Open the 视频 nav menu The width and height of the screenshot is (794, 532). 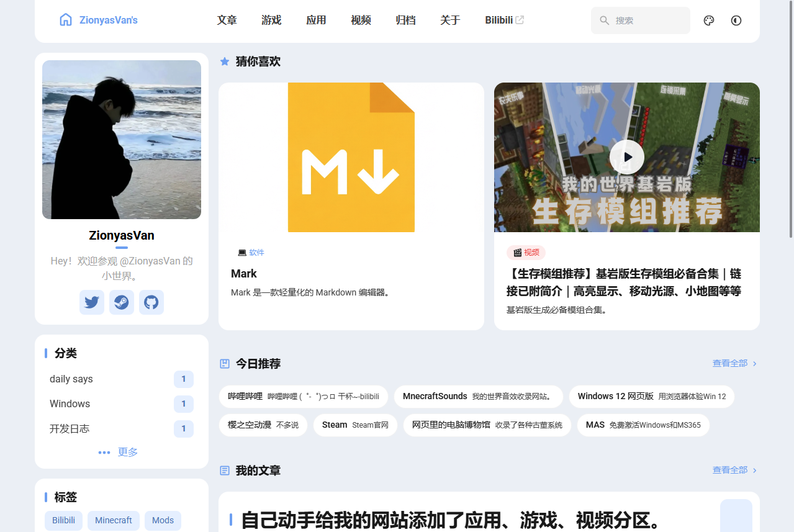[x=361, y=20]
